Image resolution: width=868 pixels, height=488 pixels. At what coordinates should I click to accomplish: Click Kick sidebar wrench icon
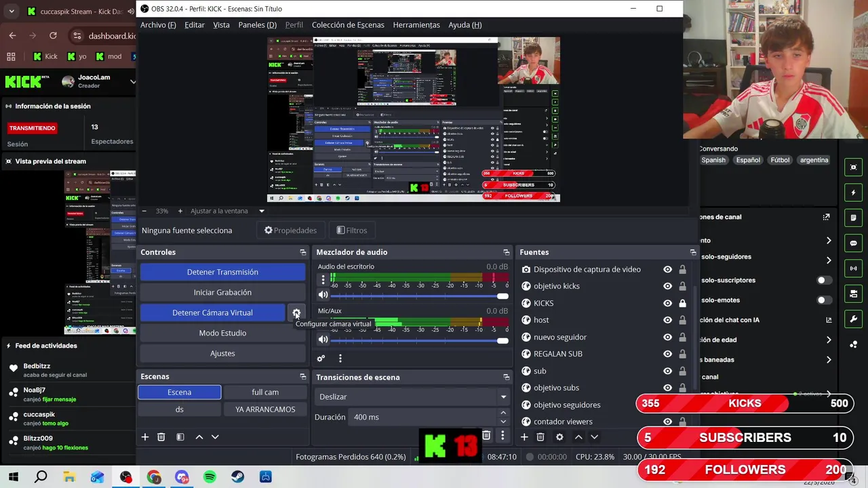[x=853, y=319]
